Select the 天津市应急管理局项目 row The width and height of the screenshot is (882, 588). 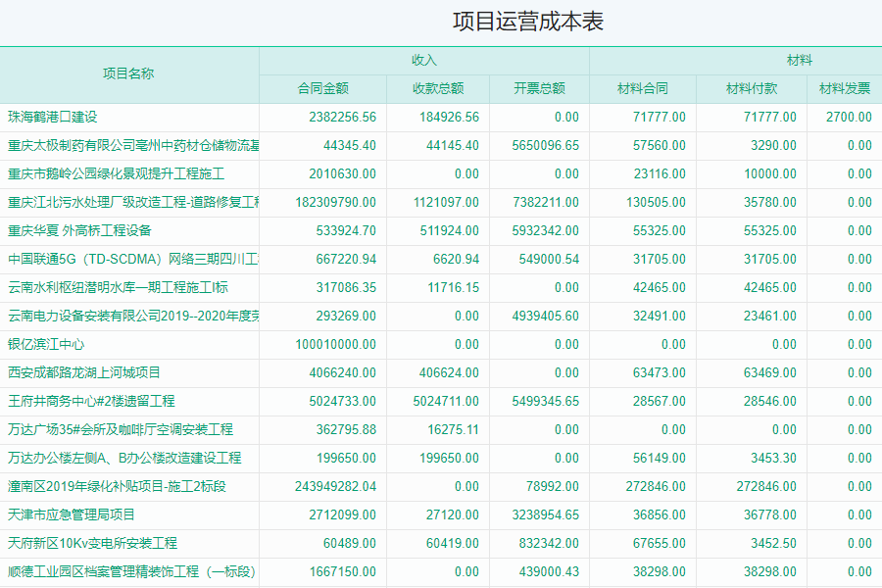(72, 514)
